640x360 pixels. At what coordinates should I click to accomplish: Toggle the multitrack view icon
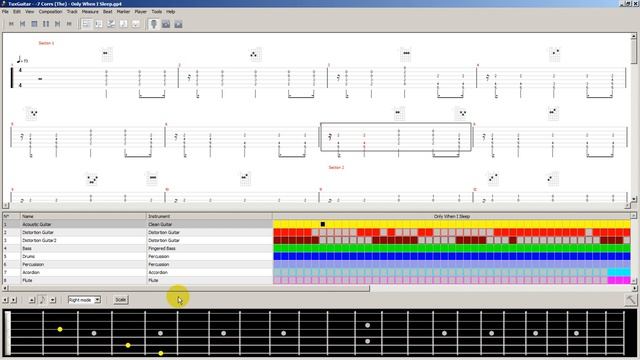(111, 24)
